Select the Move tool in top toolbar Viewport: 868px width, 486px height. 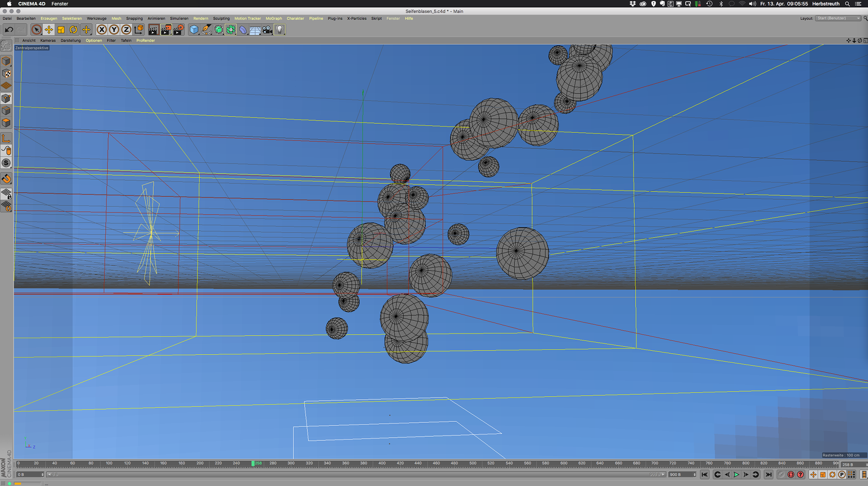pos(49,30)
